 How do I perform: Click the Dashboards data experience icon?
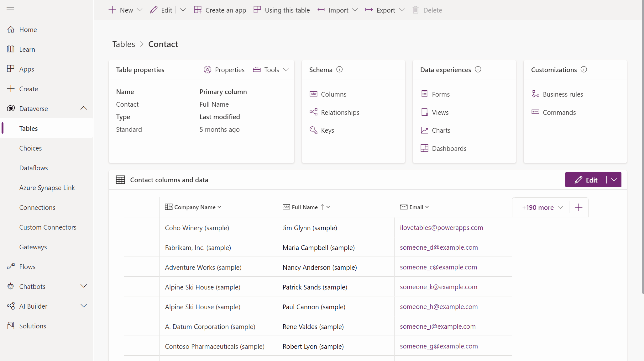click(x=425, y=148)
